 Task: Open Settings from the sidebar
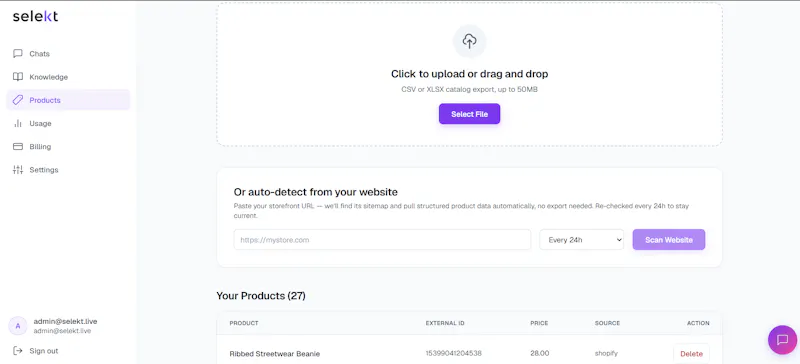tap(68, 170)
